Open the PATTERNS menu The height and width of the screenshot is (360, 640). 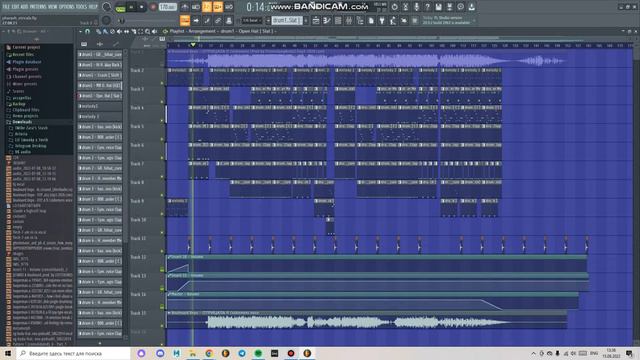click(38, 7)
